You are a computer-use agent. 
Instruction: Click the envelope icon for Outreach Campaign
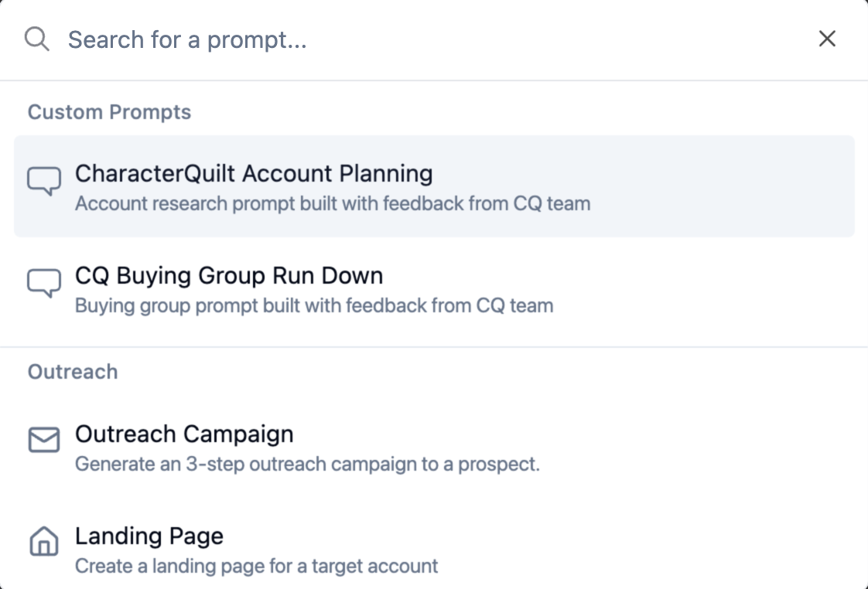point(44,441)
